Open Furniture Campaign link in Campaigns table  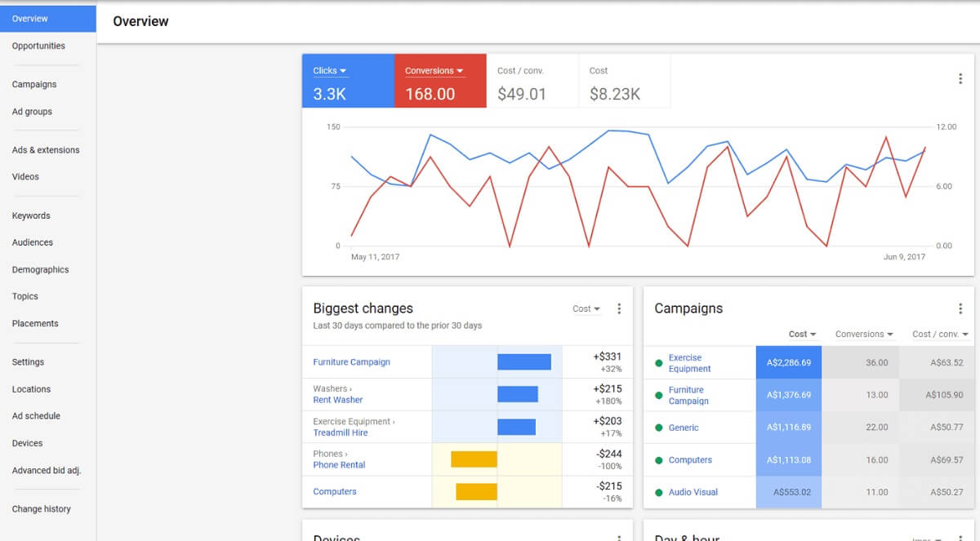click(x=688, y=396)
